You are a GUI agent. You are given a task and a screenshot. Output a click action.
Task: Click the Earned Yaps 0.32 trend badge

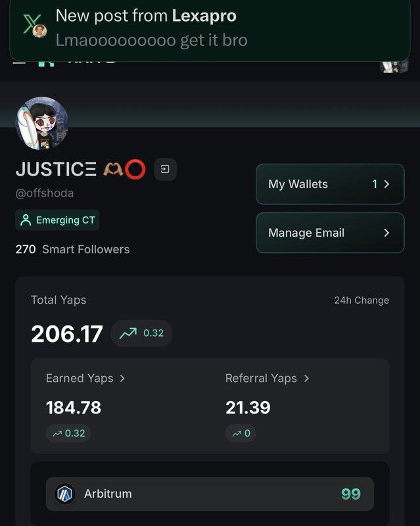(68, 433)
